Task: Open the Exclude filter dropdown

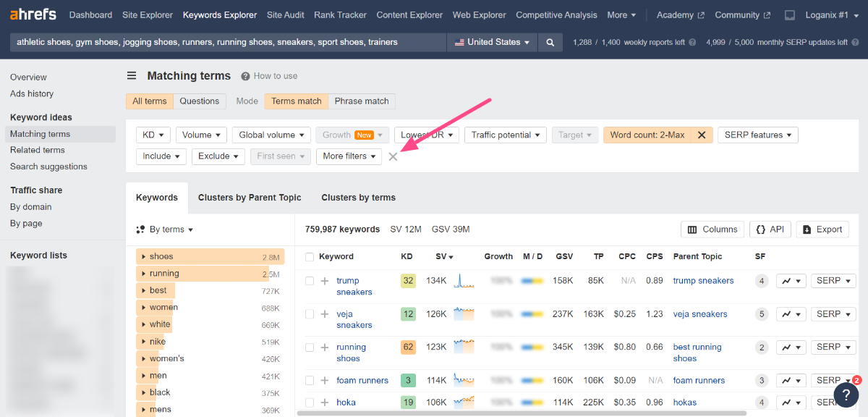Action: point(218,156)
